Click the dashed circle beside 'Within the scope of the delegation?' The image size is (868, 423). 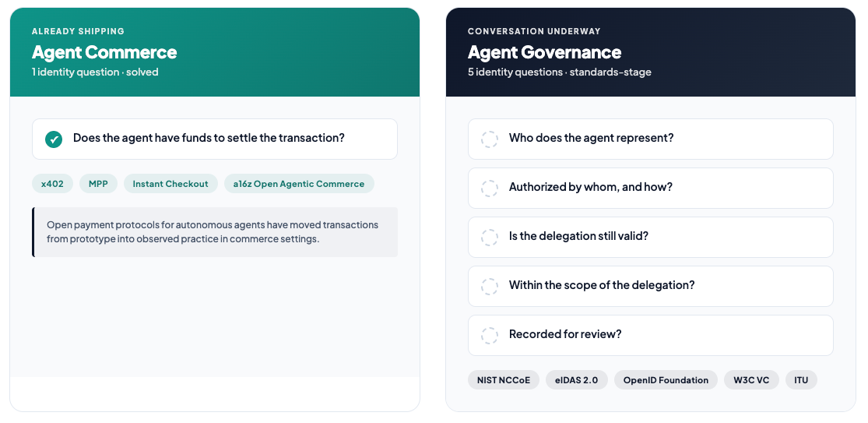click(x=490, y=286)
